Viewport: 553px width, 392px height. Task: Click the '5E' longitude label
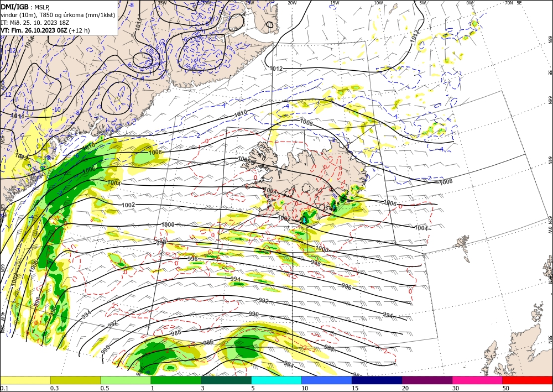519,3
